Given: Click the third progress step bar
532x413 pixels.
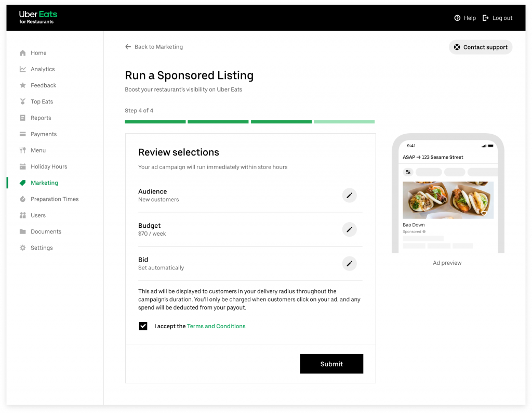Looking at the screenshot, I should pos(281,122).
